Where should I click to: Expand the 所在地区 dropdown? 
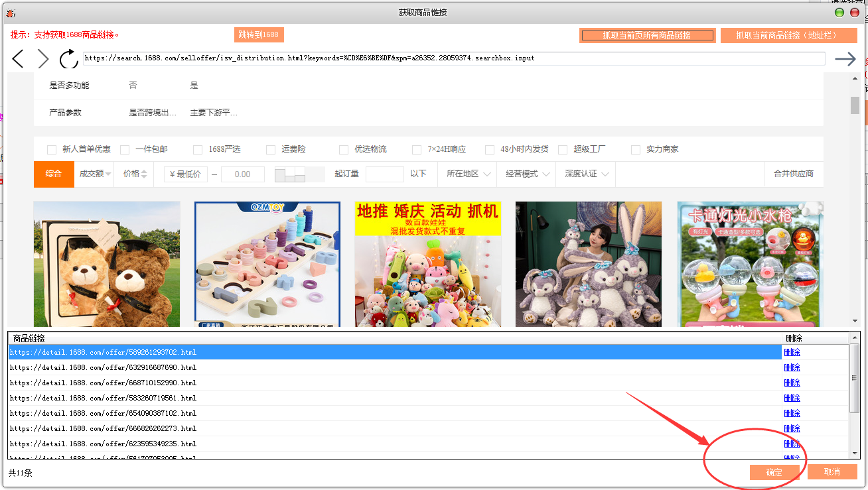tap(469, 174)
